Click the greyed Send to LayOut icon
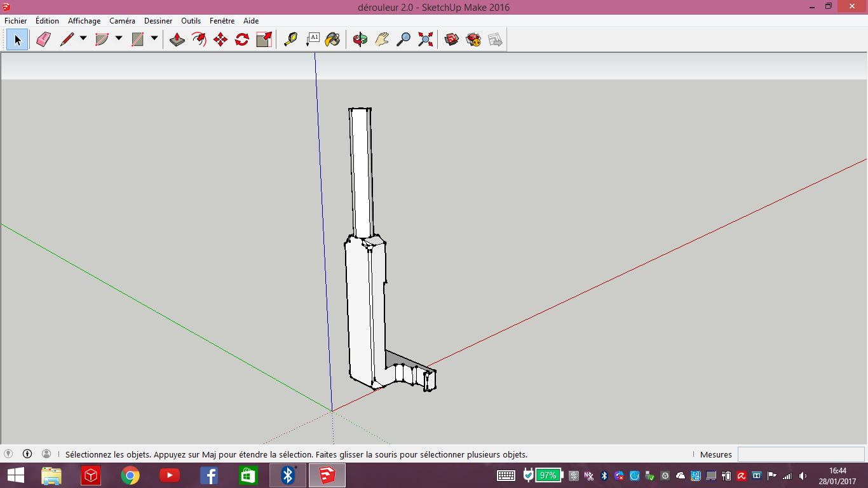Image resolution: width=868 pixels, height=488 pixels. pos(495,40)
